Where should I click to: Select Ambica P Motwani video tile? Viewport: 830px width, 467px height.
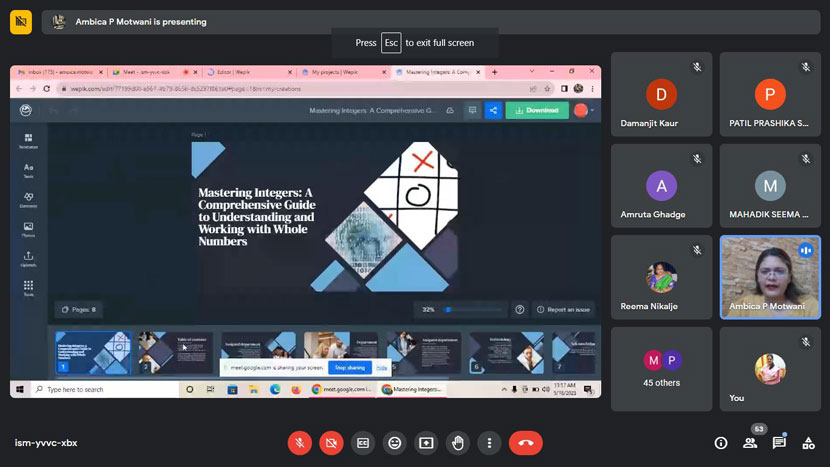770,277
